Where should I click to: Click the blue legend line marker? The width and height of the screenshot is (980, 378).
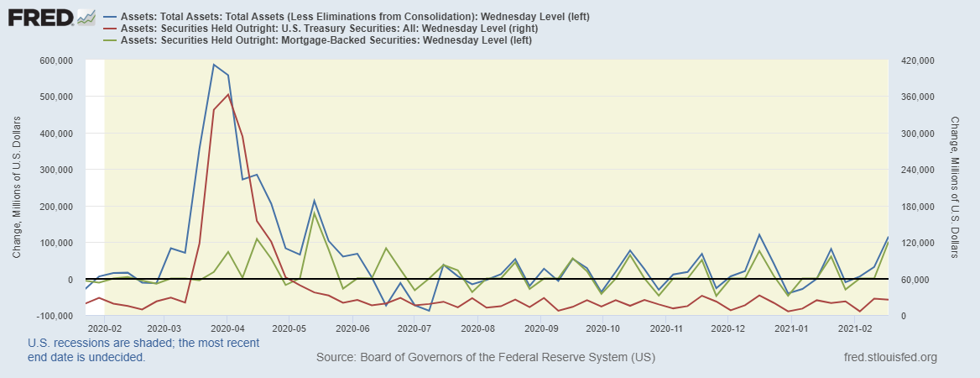pos(109,17)
